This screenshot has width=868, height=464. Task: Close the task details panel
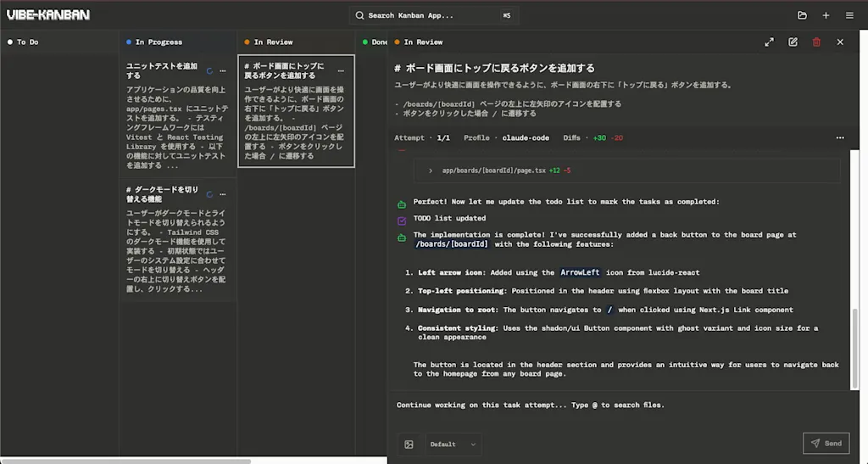click(840, 42)
